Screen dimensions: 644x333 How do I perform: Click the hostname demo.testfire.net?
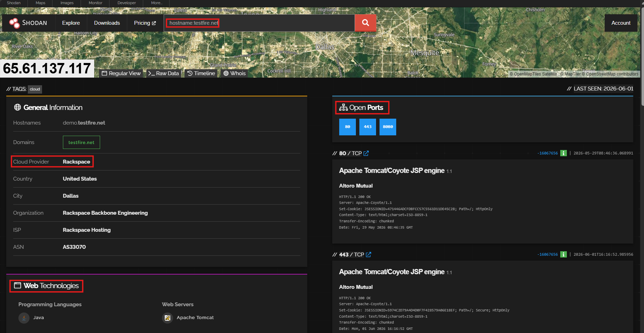[x=84, y=123]
